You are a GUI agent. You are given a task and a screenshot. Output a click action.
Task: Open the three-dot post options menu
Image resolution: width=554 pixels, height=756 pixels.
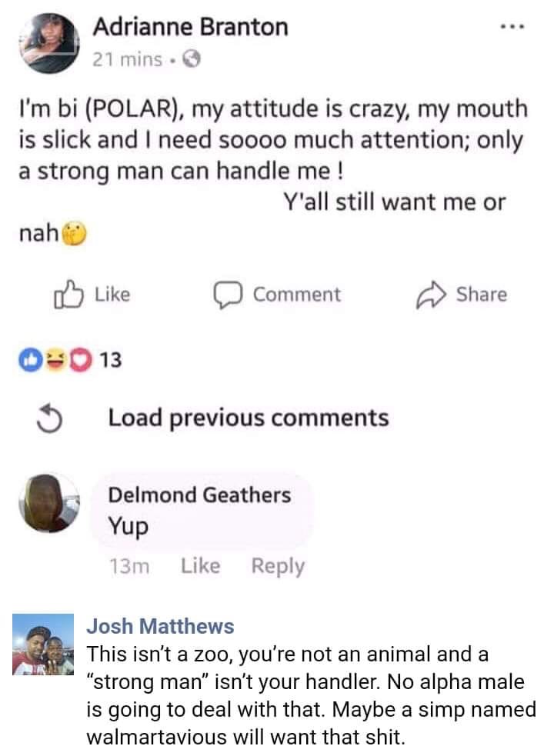(x=512, y=28)
